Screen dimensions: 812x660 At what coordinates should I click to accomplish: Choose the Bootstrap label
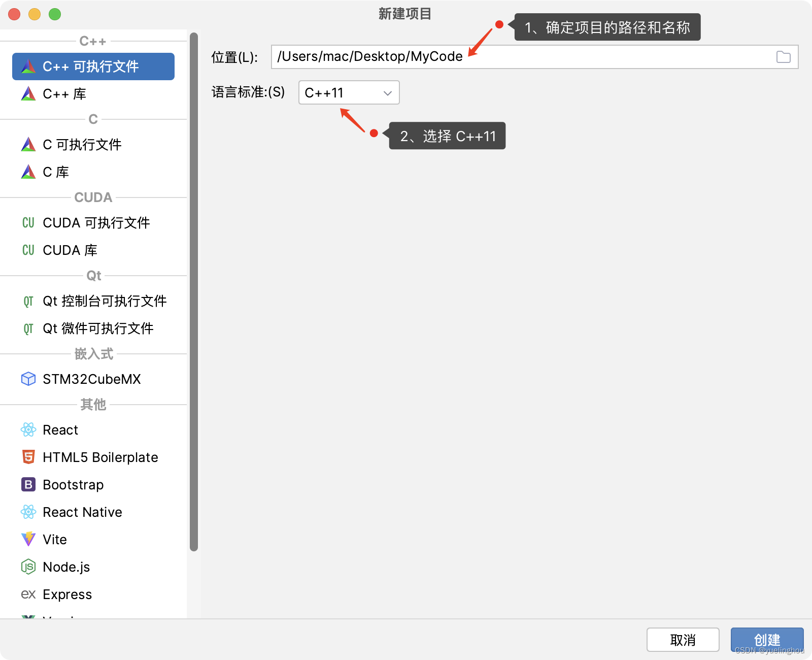73,485
